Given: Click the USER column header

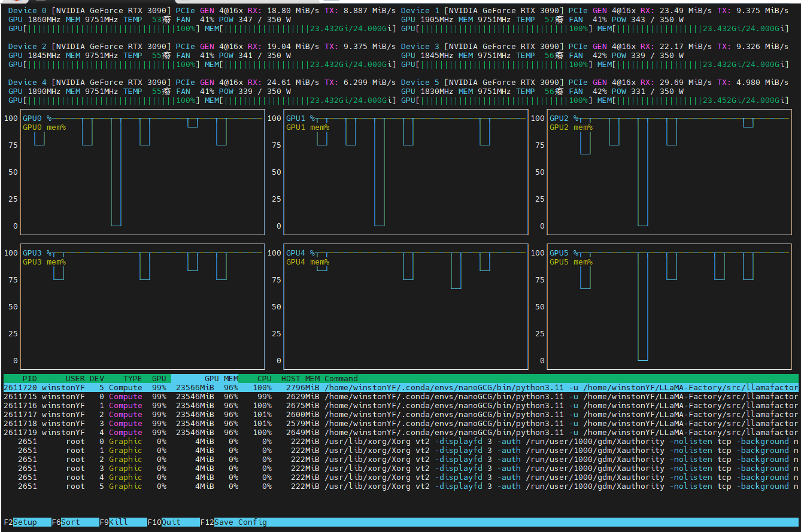Looking at the screenshot, I should [x=75, y=378].
